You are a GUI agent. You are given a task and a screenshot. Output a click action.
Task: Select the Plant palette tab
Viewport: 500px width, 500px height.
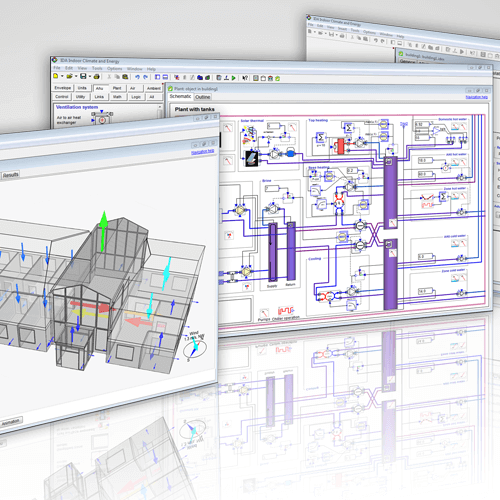click(117, 88)
